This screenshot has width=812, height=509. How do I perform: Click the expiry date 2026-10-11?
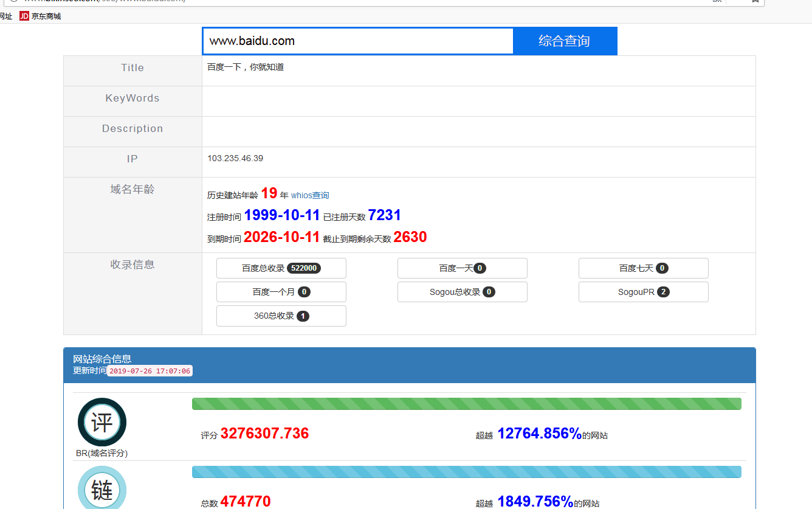click(x=282, y=237)
